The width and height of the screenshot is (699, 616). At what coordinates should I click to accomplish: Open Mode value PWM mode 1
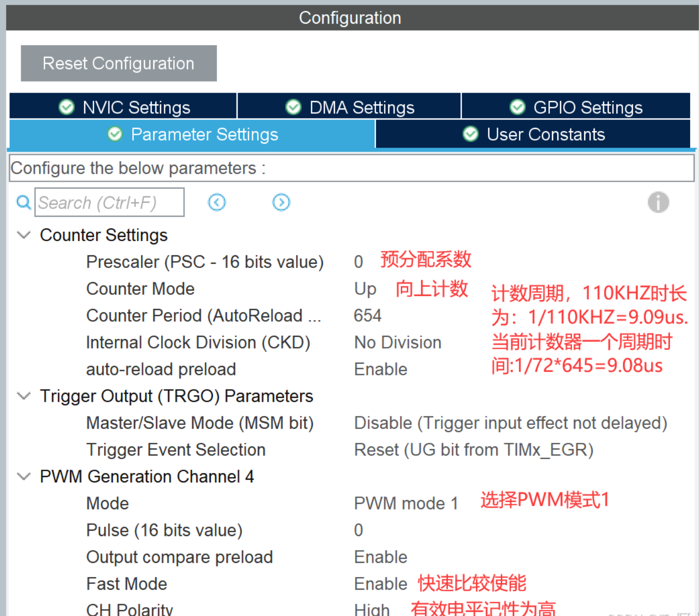[406, 503]
